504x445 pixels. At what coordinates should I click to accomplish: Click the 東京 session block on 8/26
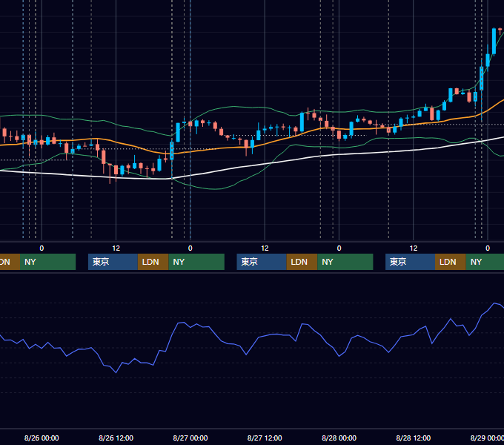113,262
